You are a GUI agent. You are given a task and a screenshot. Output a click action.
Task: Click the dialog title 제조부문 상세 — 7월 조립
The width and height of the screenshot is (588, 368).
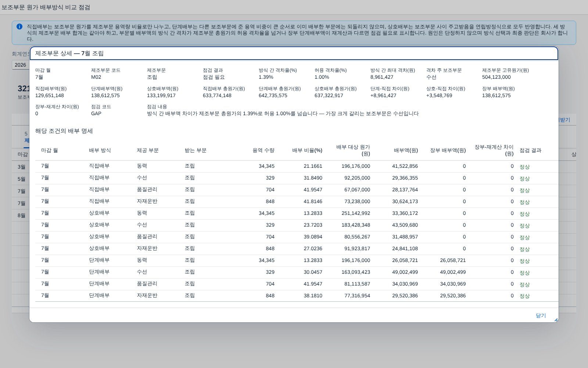(69, 53)
